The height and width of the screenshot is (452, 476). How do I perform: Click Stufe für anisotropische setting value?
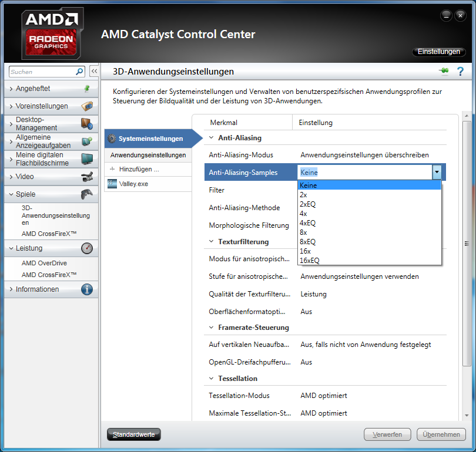[360, 276]
